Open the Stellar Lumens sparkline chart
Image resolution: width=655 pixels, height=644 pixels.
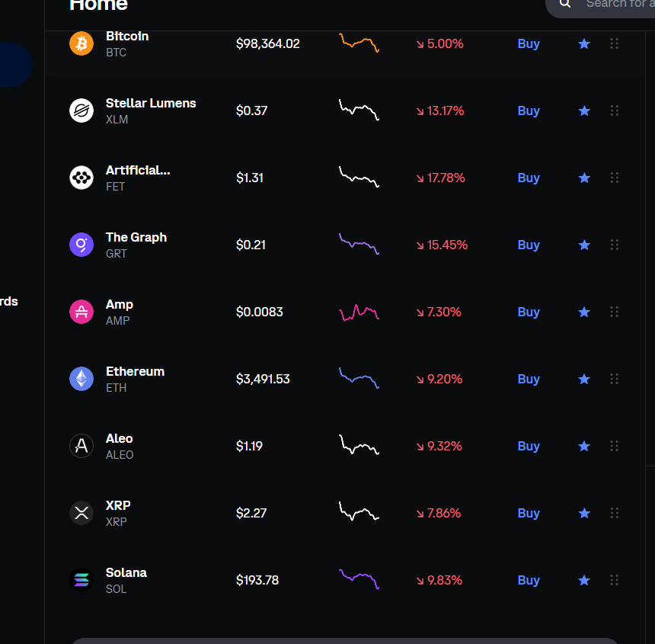point(359,110)
